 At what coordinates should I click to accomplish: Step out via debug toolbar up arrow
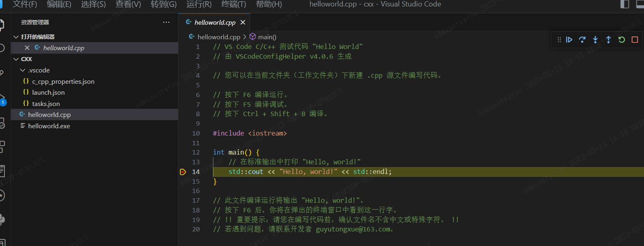pos(608,40)
